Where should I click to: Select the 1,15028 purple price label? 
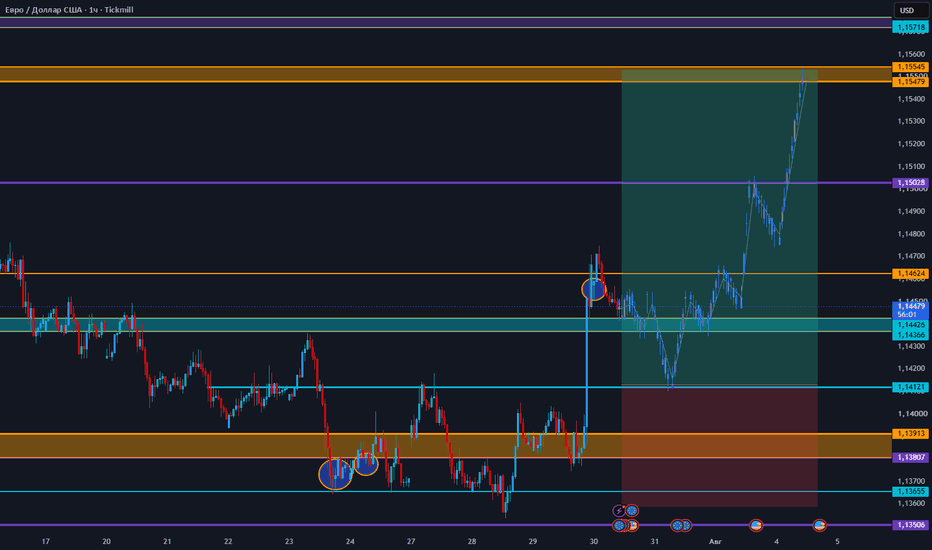coord(910,183)
